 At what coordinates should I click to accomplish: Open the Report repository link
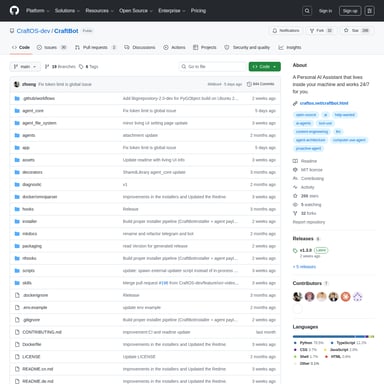(309, 222)
